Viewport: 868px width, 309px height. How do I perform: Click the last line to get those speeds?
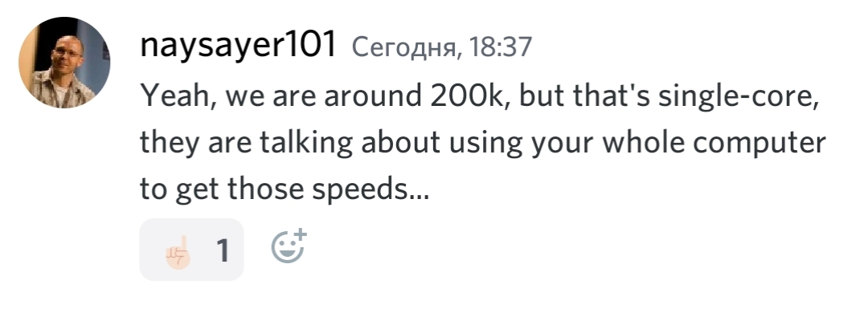[284, 190]
